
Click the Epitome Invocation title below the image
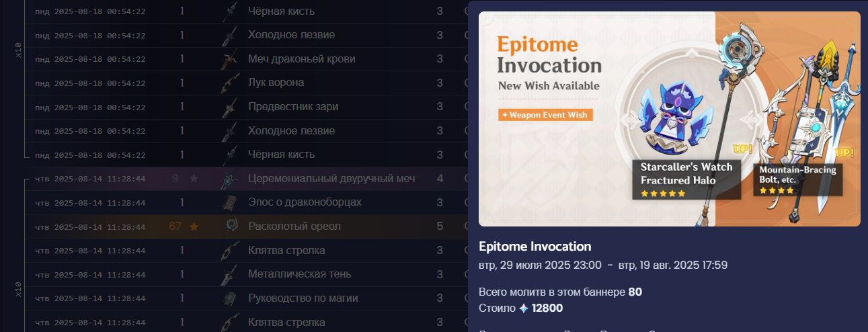click(535, 247)
